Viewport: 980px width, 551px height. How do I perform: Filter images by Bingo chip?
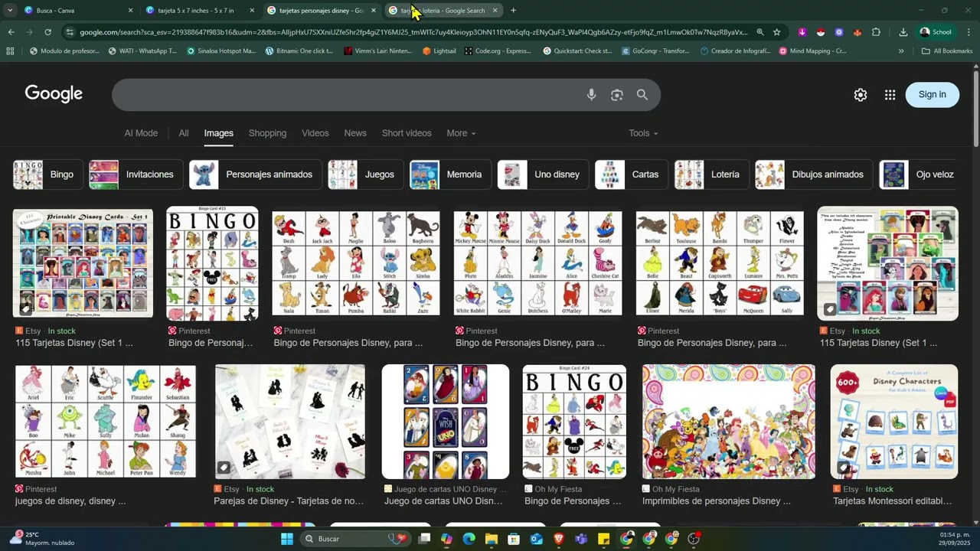click(47, 174)
